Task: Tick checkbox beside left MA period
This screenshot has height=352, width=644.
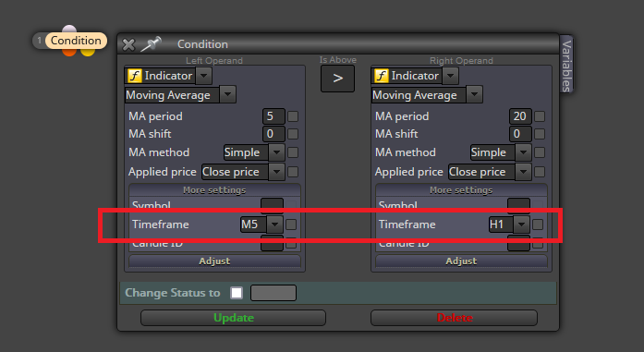Action: coord(293,116)
